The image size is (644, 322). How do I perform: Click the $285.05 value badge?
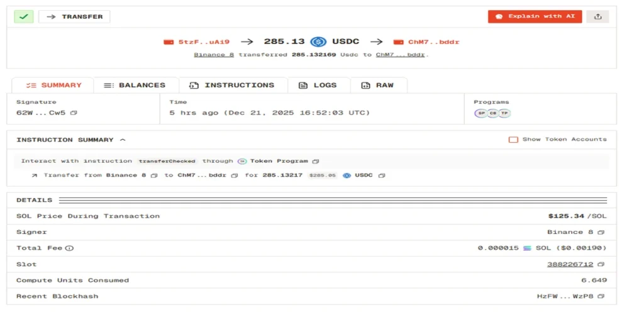(323, 175)
